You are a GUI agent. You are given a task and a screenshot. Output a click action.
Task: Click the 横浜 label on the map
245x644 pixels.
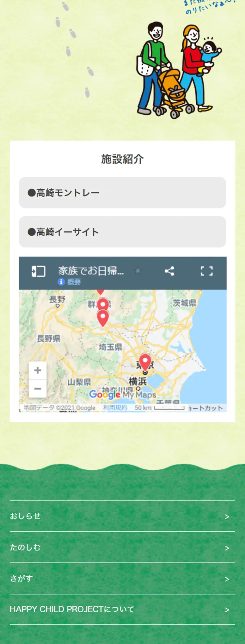138,381
